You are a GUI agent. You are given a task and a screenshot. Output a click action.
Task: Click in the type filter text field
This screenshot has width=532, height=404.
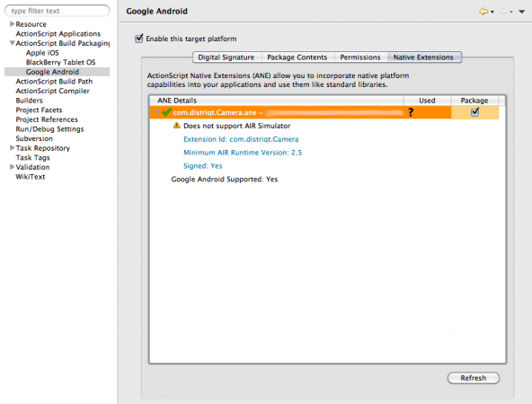click(x=57, y=11)
